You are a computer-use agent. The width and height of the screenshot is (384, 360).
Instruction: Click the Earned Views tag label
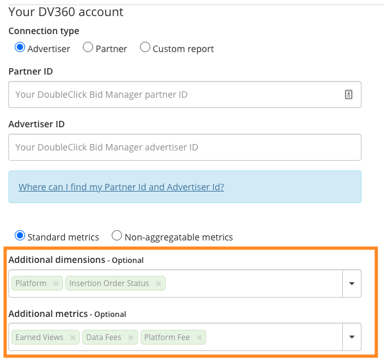click(39, 337)
